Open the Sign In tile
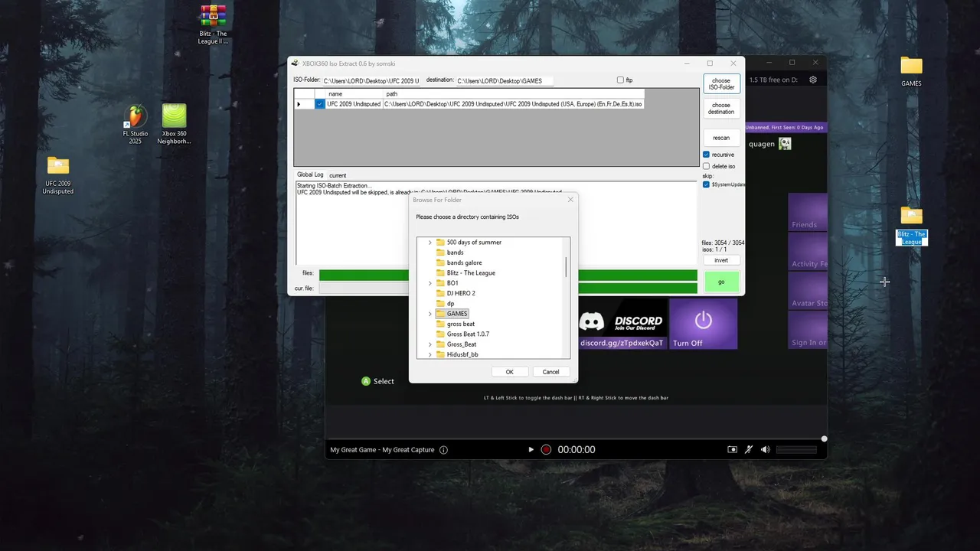Viewport: 980px width, 551px height. (x=808, y=331)
